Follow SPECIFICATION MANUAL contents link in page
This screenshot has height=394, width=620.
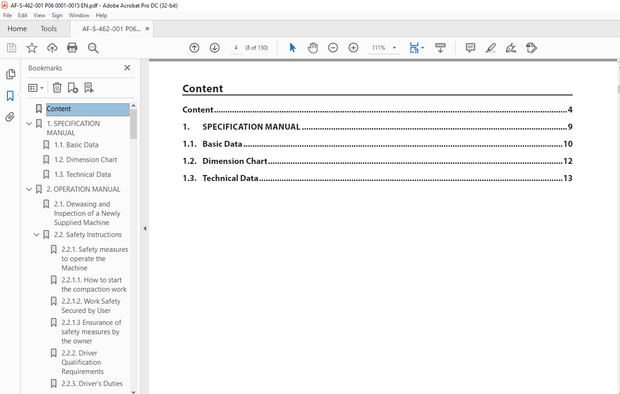tap(377, 127)
